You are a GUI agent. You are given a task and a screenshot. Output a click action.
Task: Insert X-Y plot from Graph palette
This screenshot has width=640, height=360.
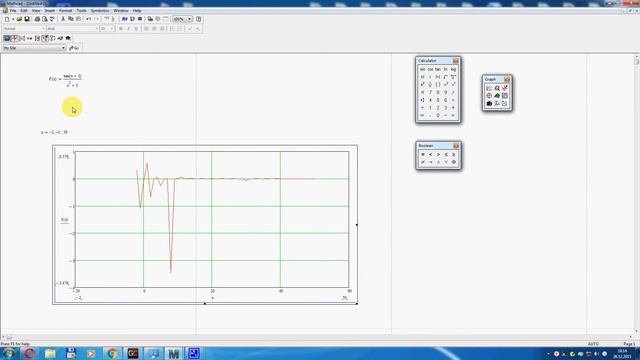(489, 88)
